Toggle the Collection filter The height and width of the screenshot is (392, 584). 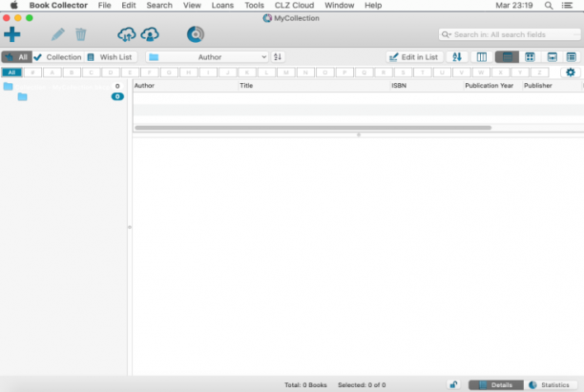pyautogui.click(x=58, y=57)
